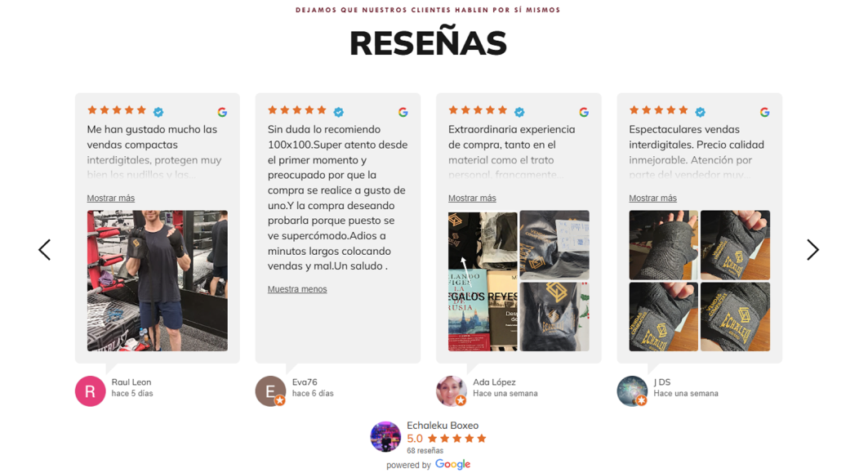Click Google icon on Eva76's review

pos(403,113)
